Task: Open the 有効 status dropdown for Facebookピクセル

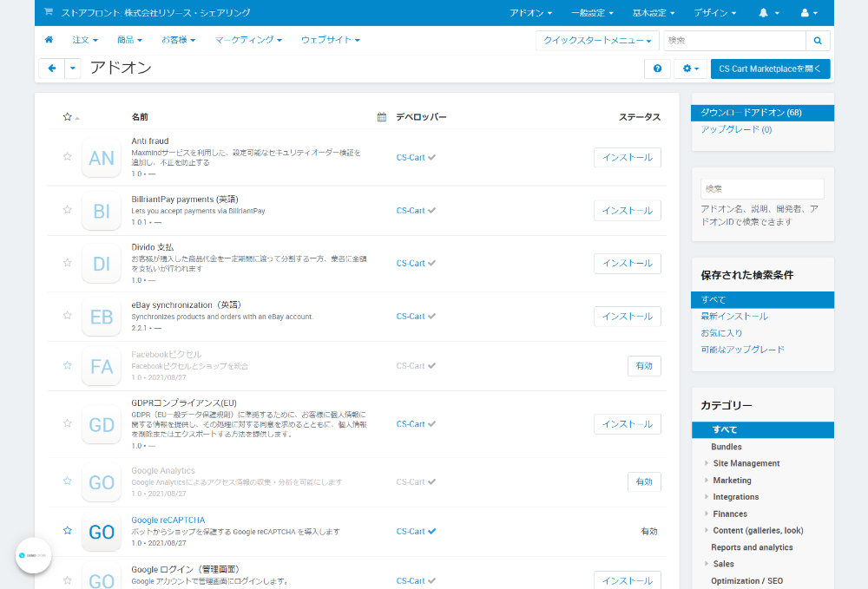Action: tap(644, 365)
